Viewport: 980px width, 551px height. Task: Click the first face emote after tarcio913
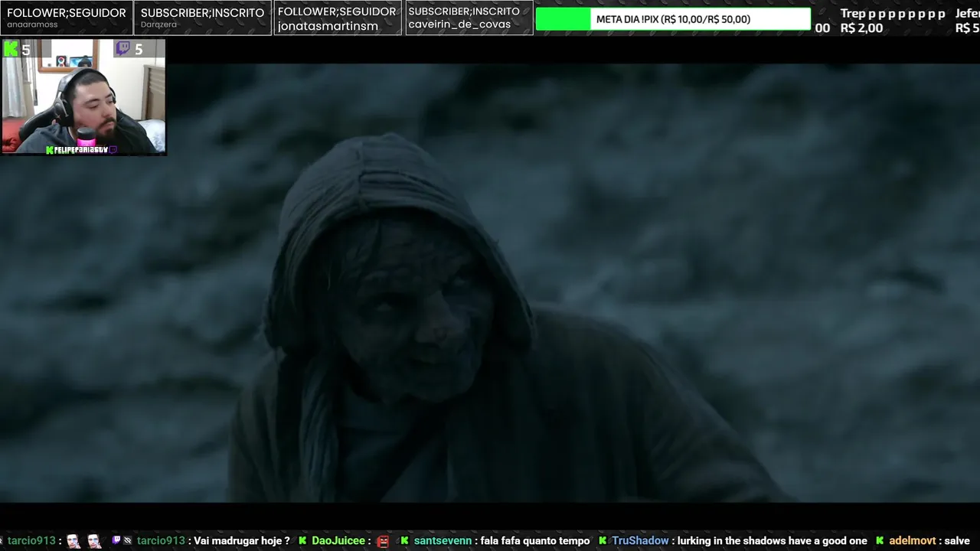73,541
